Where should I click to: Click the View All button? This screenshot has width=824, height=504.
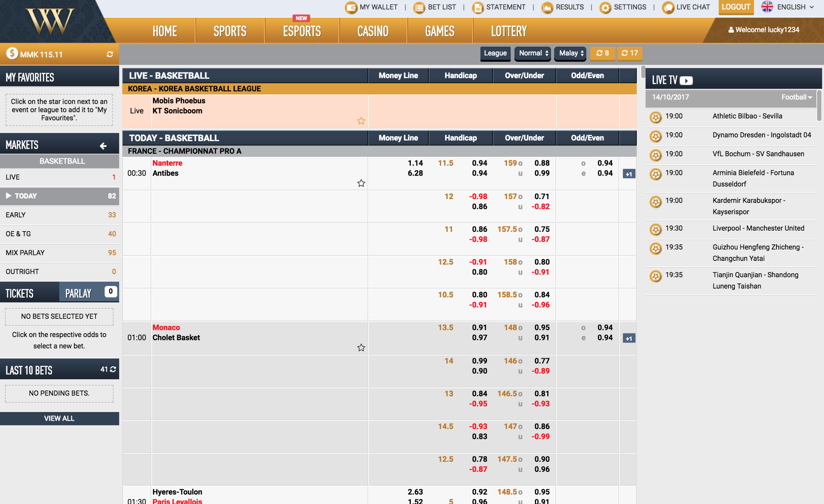point(59,418)
